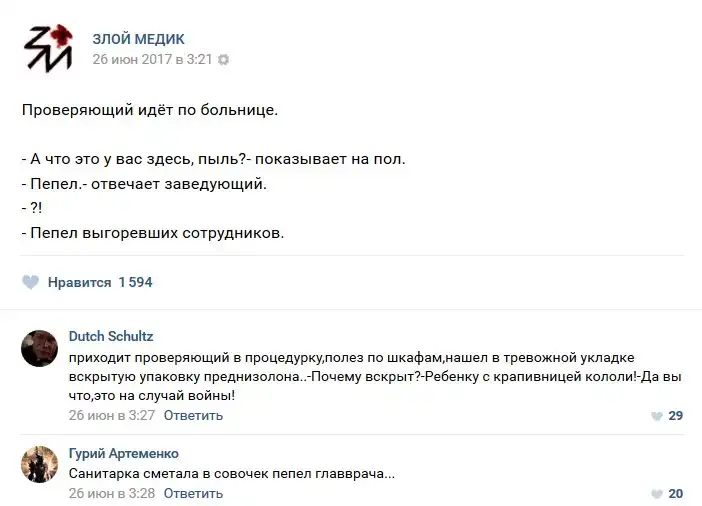Click the ЗЛОЙ МЕДИК group logo avatar
Screen dimensions: 702x506
point(47,47)
